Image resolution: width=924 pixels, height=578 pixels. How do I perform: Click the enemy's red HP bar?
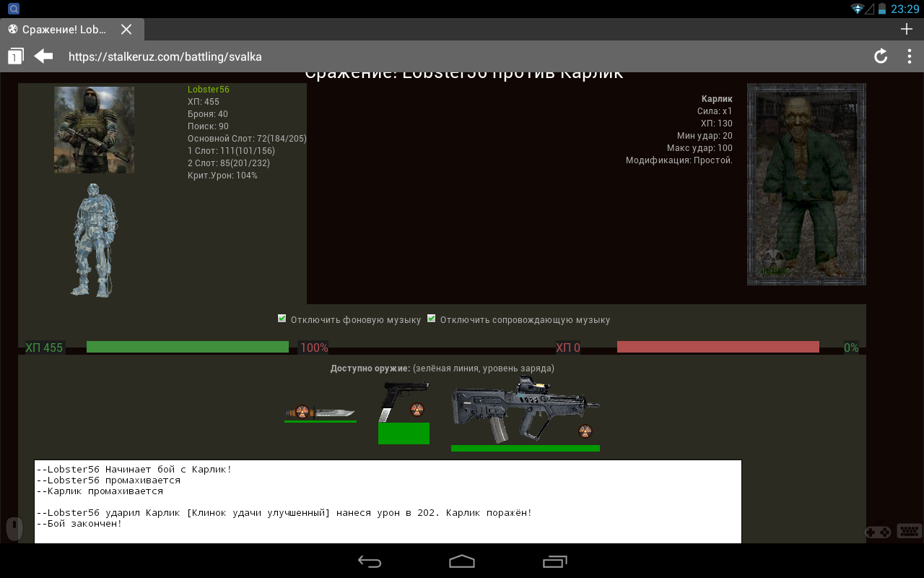(718, 347)
